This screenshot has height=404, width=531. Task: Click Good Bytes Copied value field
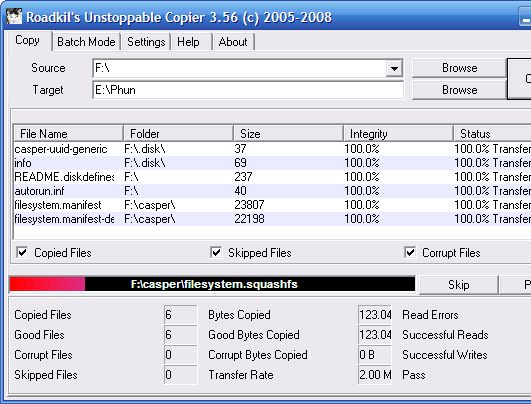click(x=375, y=335)
